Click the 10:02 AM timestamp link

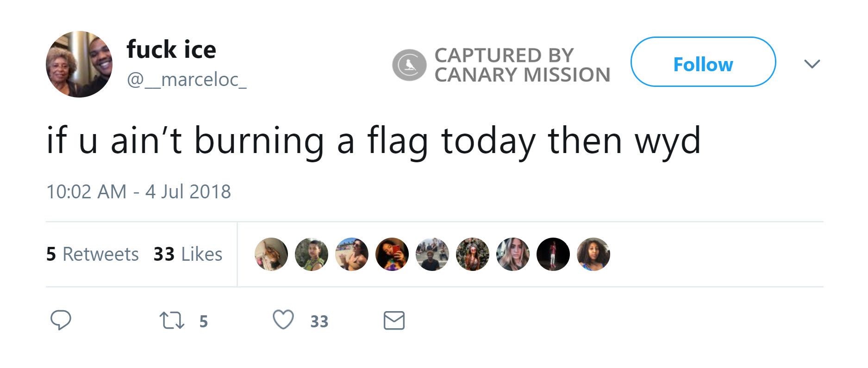[x=138, y=191]
